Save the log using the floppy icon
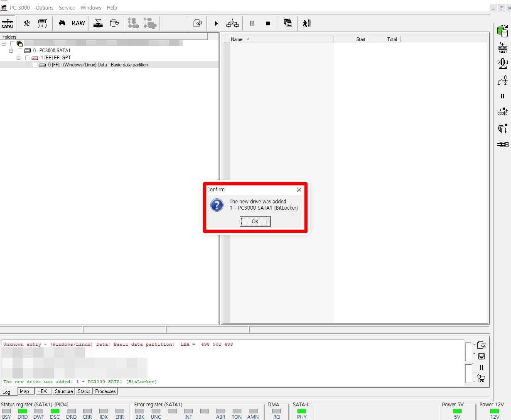 point(482,356)
